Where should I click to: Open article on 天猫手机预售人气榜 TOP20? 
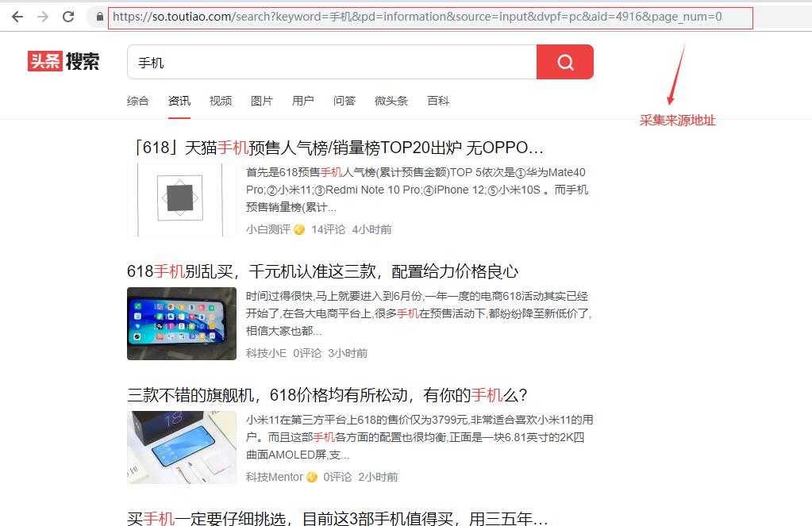coord(337,148)
